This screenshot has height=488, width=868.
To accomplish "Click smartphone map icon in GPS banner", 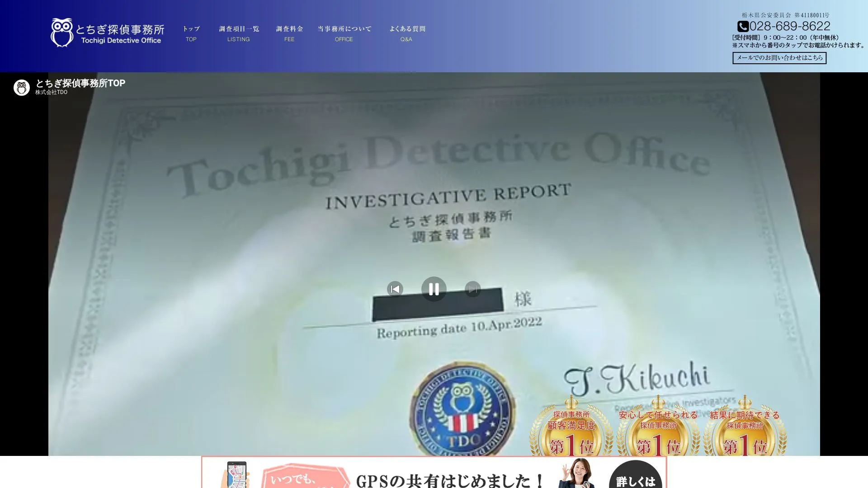I will (236, 475).
